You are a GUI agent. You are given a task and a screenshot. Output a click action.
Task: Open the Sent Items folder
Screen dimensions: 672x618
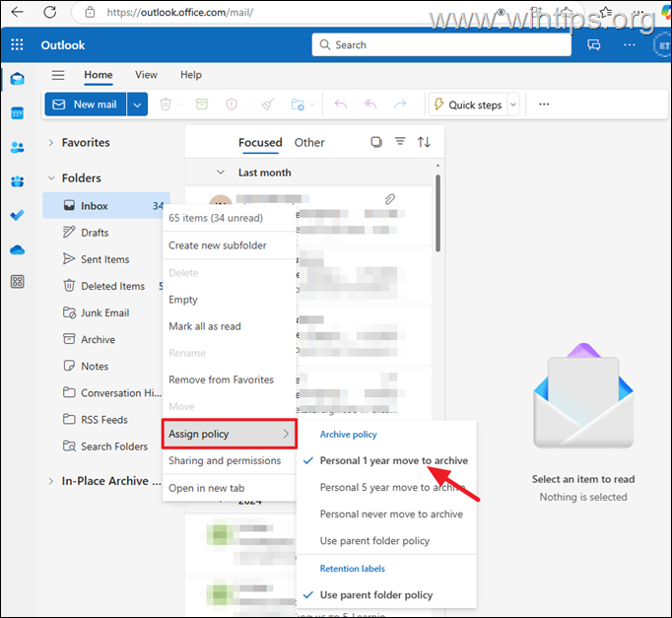[105, 259]
